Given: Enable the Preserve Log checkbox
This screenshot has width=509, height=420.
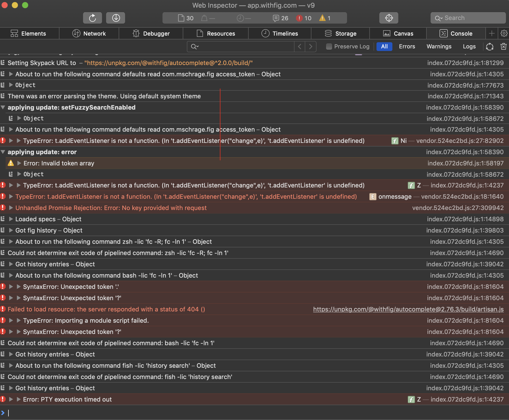Looking at the screenshot, I should pyautogui.click(x=329, y=46).
